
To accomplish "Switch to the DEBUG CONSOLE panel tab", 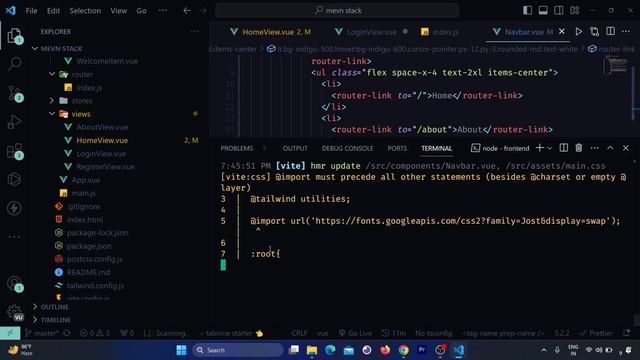I will (347, 149).
